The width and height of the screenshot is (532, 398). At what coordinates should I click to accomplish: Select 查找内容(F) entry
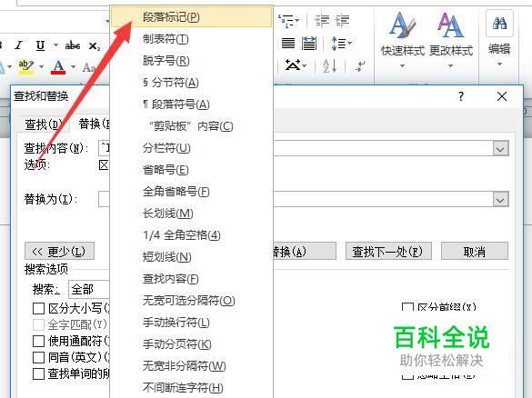[x=192, y=279]
